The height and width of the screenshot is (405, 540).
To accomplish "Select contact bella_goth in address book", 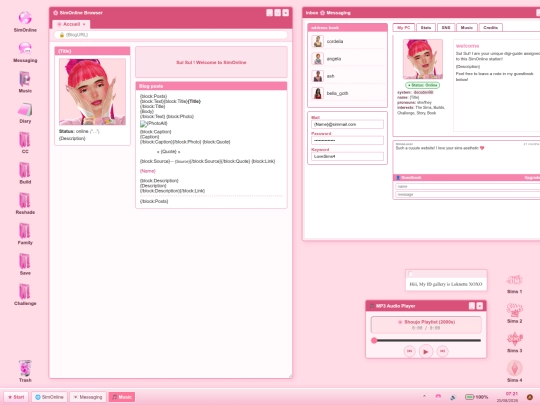I will pos(347,93).
